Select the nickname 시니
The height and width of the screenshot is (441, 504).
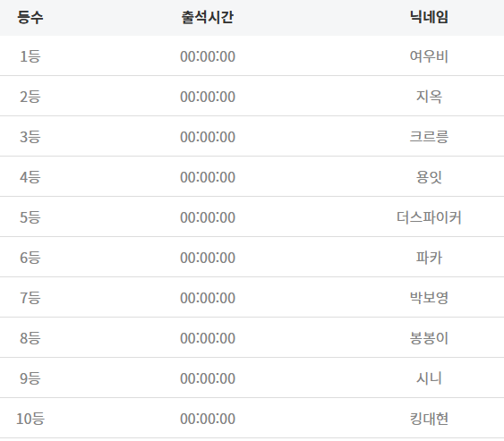tap(429, 378)
